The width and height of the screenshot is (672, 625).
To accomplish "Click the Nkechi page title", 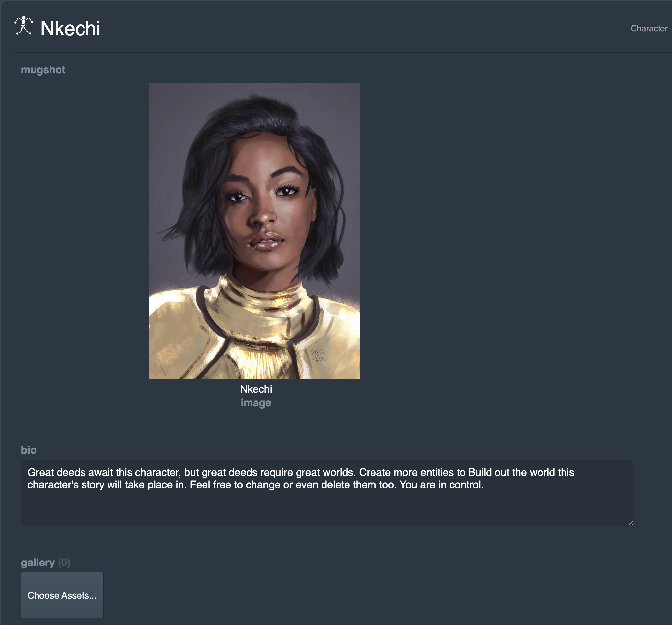I will tap(70, 28).
